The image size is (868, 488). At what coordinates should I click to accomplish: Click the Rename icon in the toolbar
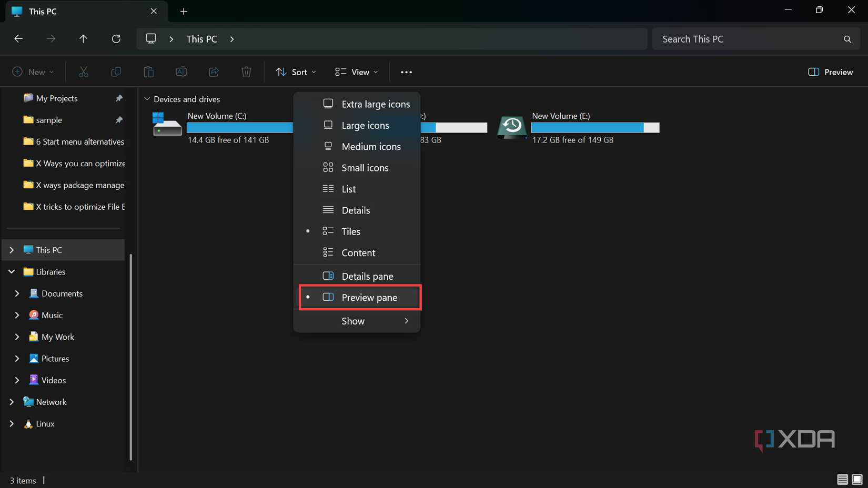pos(181,72)
